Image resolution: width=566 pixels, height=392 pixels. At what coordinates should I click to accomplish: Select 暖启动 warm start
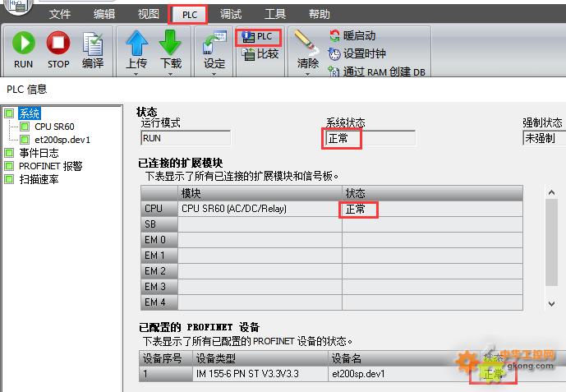tap(352, 36)
